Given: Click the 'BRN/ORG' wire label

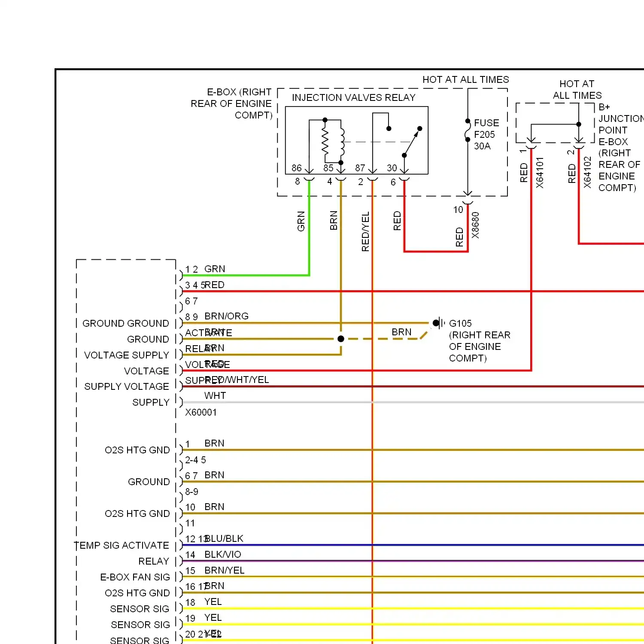Looking at the screenshot, I should (x=227, y=316).
